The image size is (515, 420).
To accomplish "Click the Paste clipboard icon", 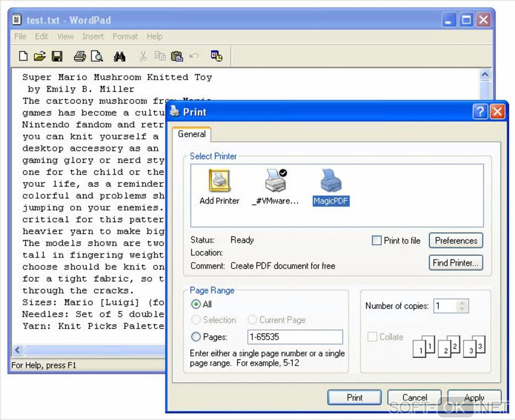I will tap(177, 56).
